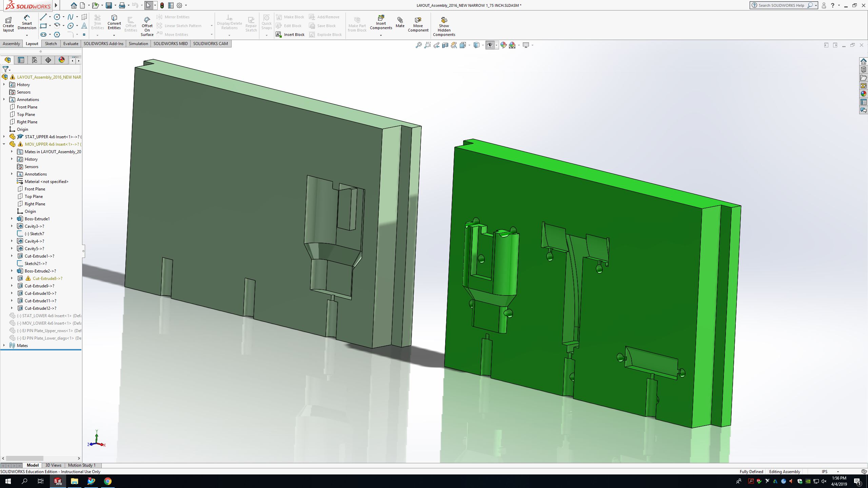This screenshot has height=488, width=868.
Task: Click the tree filter input field
Action: pos(46,69)
